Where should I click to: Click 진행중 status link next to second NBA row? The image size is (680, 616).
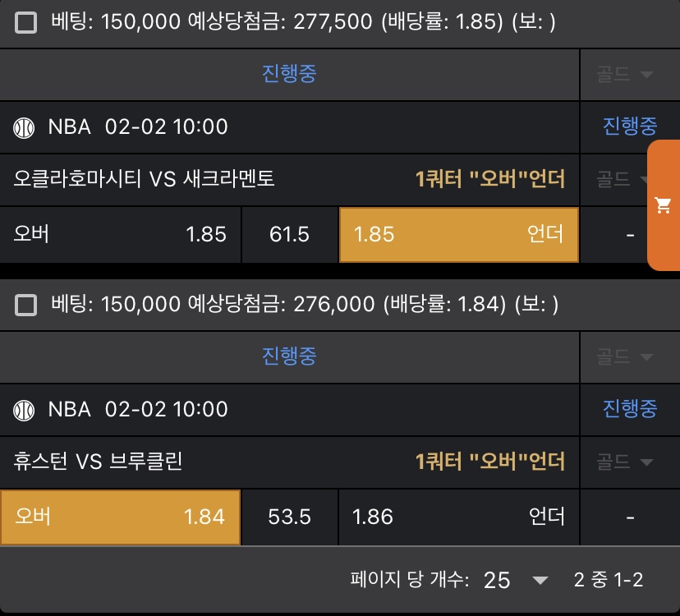pyautogui.click(x=630, y=408)
